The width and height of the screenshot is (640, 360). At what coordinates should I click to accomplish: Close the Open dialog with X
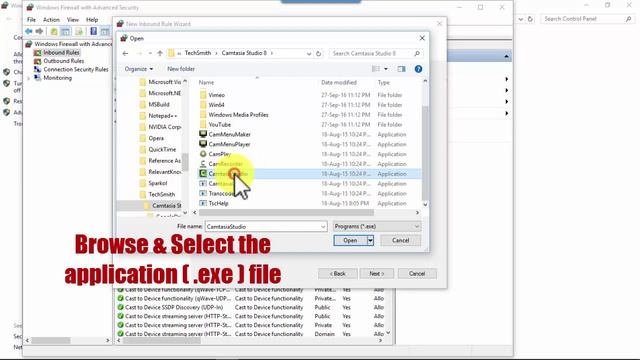422,38
